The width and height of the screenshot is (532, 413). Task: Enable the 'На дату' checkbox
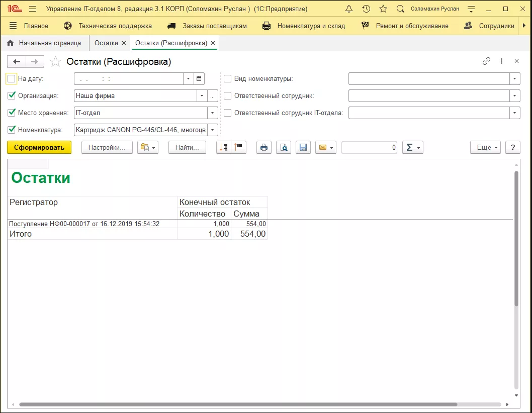pos(12,78)
